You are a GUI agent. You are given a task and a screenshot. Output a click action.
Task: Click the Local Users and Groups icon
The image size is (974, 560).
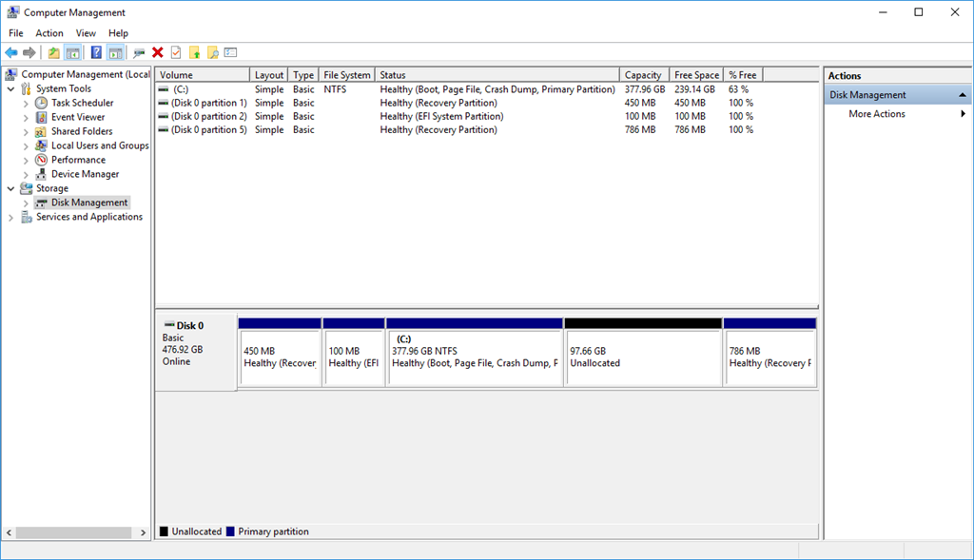point(41,145)
